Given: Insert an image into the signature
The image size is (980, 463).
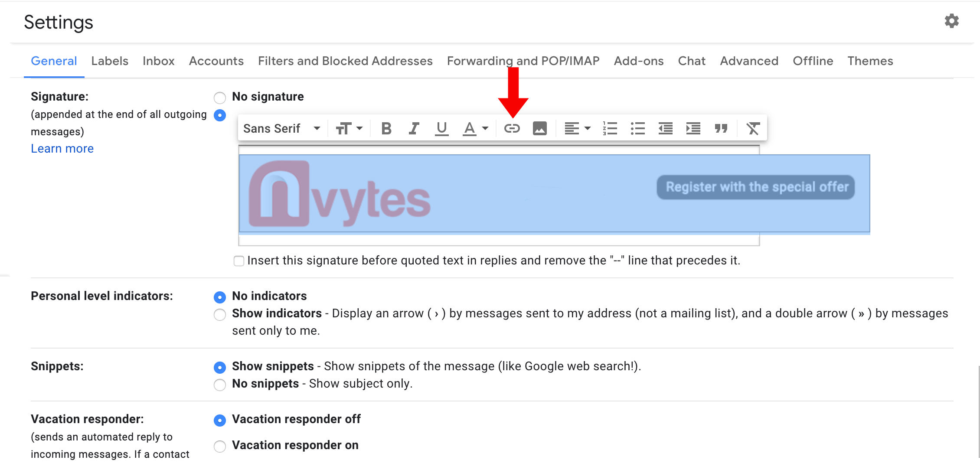Looking at the screenshot, I should tap(539, 129).
